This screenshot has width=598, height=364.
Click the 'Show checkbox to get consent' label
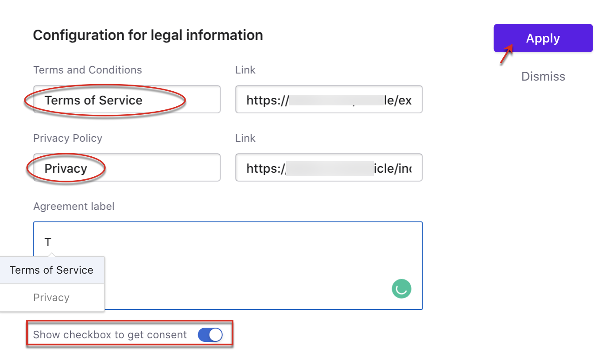point(110,335)
